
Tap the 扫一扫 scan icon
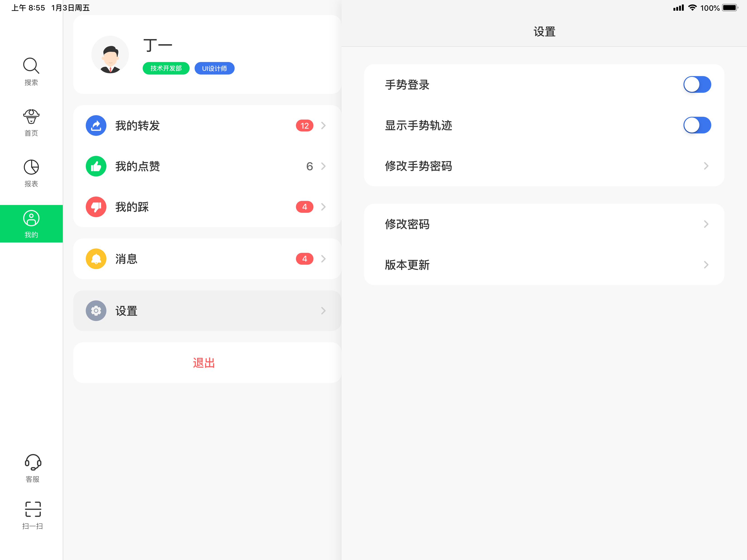point(33,509)
